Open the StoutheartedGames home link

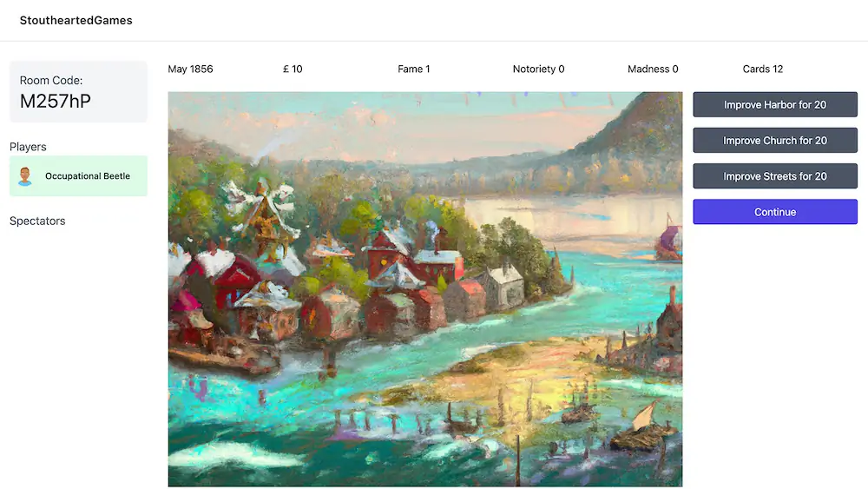point(76,21)
